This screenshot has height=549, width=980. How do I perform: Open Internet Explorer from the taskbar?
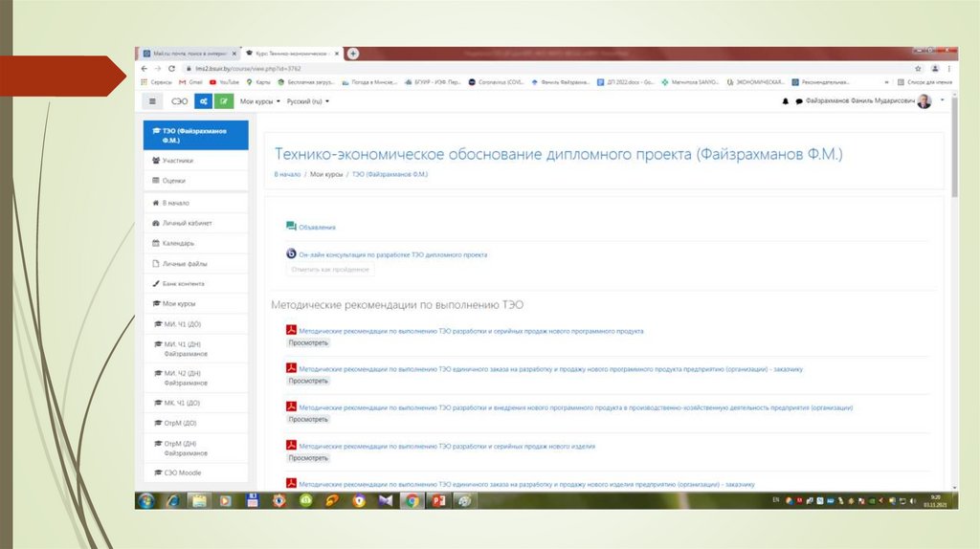tap(173, 501)
